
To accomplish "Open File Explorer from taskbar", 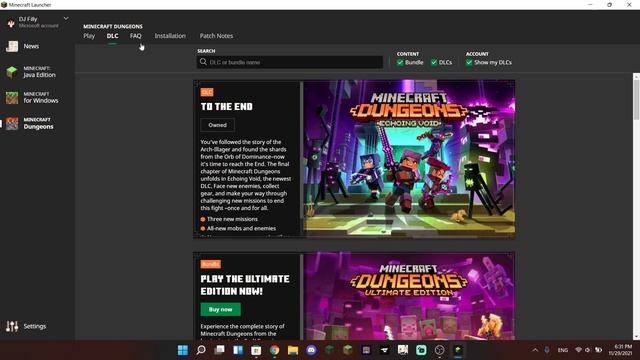I will 293,350.
